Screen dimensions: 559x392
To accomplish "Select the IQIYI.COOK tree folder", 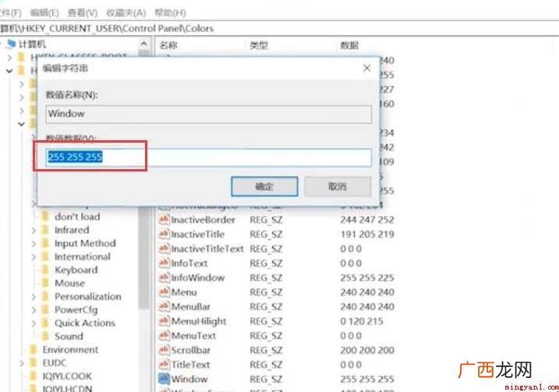I will pos(67,376).
